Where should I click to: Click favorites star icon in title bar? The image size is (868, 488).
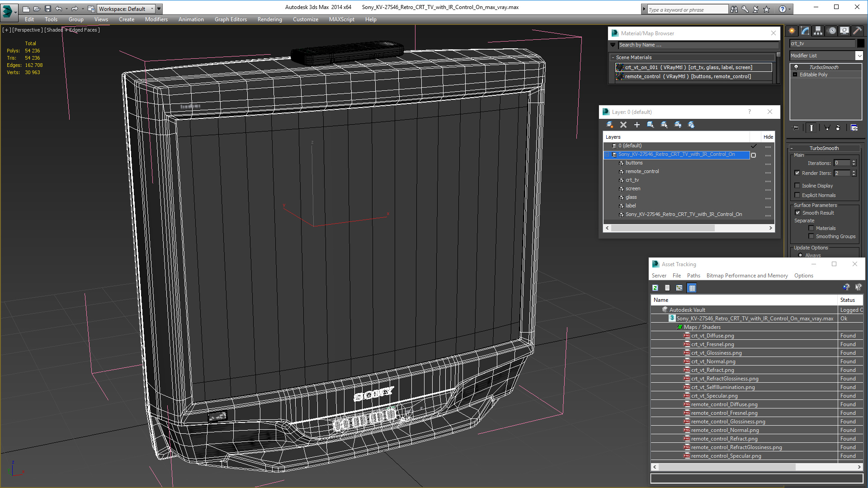[767, 9]
